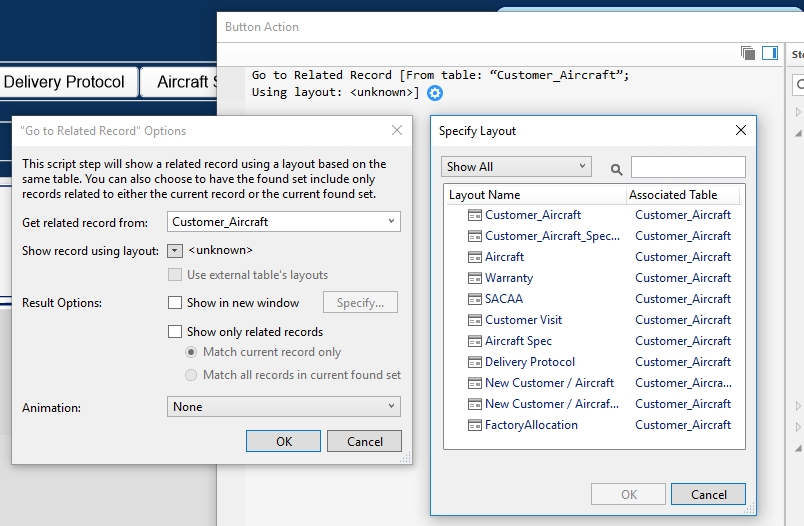
Task: Click the stacked windows icon in Button Action
Action: click(x=748, y=53)
